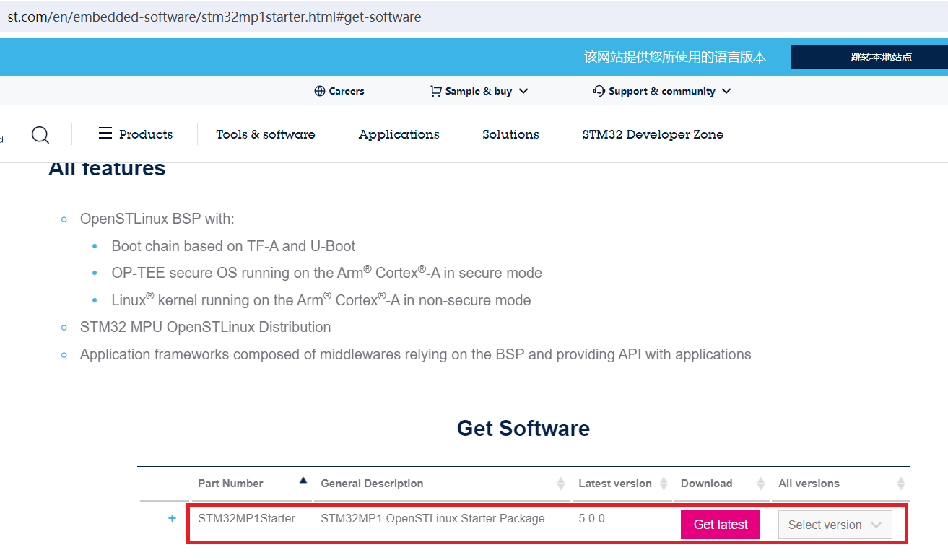
Task: Click the 跳转本地站点 button
Action: pyautogui.click(x=869, y=57)
